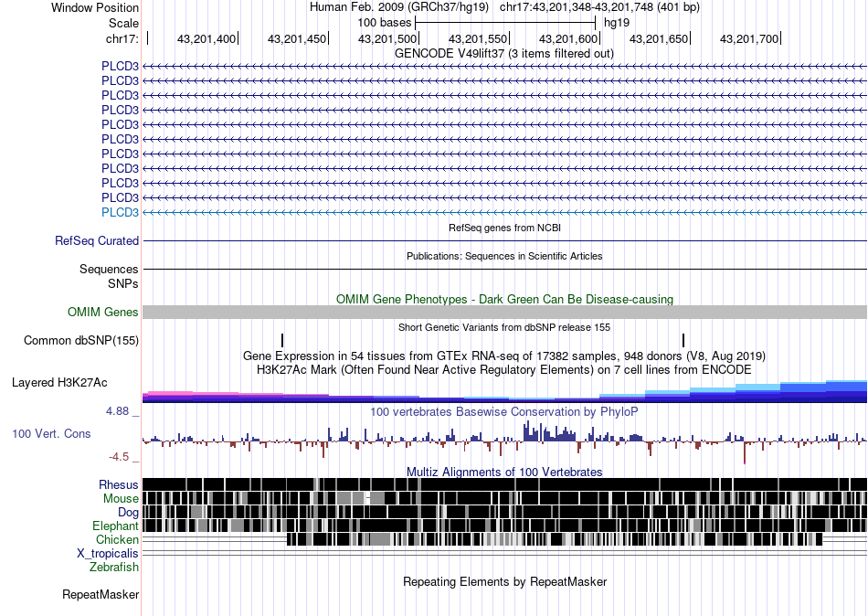This screenshot has width=868, height=616.
Task: Select the Scale label in ruler
Action: 123,23
